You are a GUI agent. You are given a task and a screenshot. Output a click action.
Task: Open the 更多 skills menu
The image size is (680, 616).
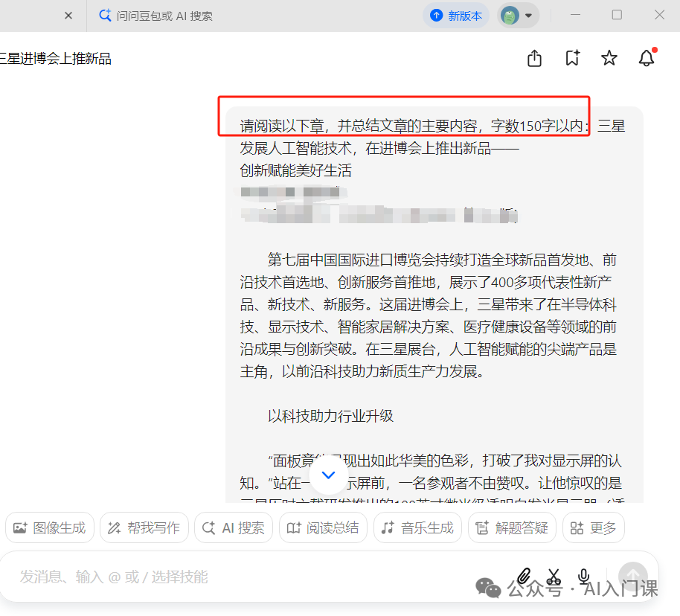[x=594, y=528]
